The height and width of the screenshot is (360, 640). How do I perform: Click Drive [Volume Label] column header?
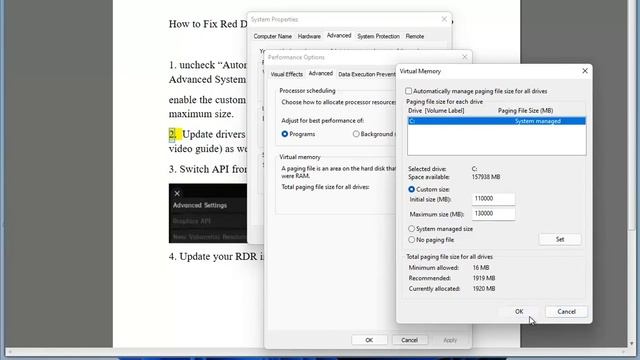click(436, 111)
